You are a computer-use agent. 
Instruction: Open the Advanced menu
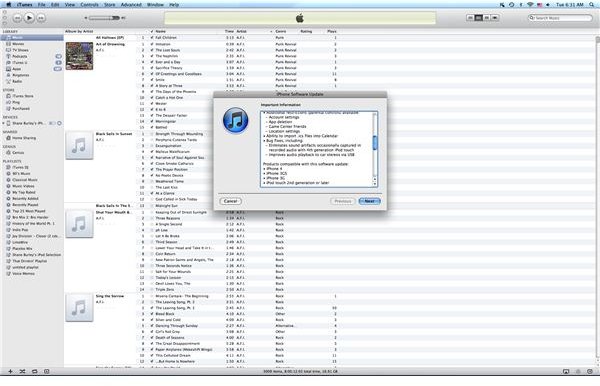(131, 5)
